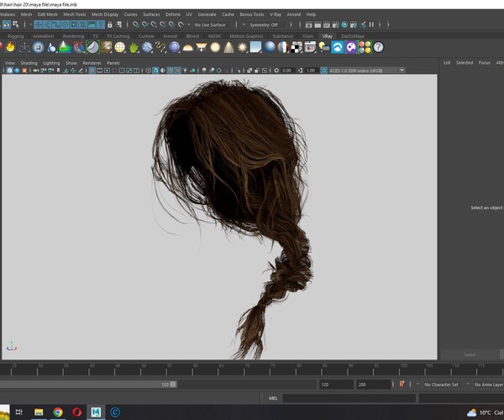Open Google Chrome from the taskbar
Image resolution: width=504 pixels, height=420 pixels.
click(x=58, y=412)
